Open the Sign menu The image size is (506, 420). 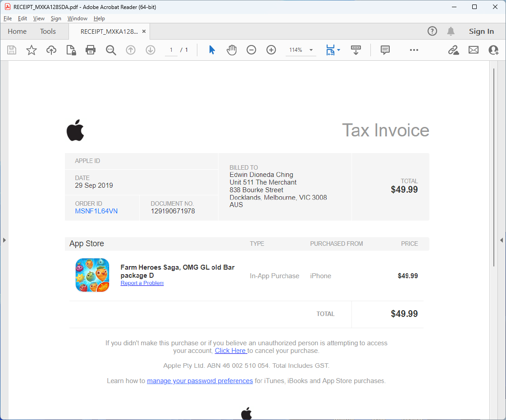tap(56, 18)
